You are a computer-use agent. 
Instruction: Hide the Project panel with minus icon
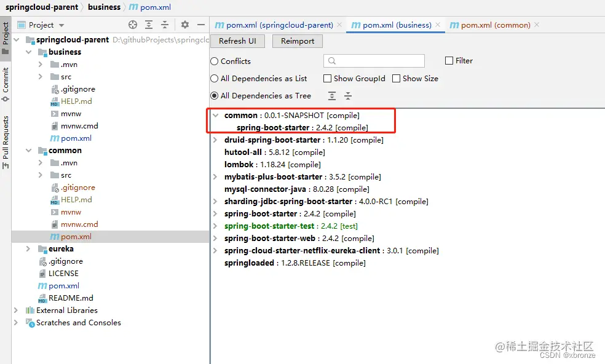[201, 25]
